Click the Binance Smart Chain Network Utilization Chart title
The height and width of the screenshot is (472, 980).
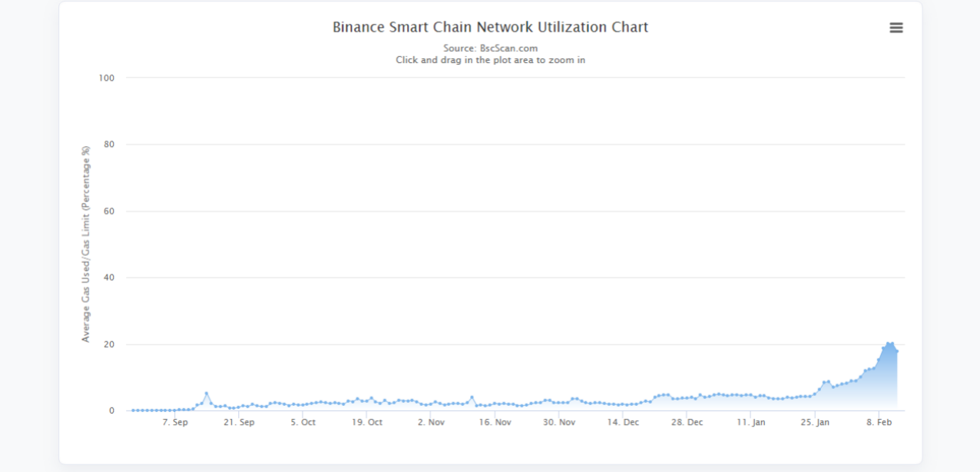click(490, 27)
